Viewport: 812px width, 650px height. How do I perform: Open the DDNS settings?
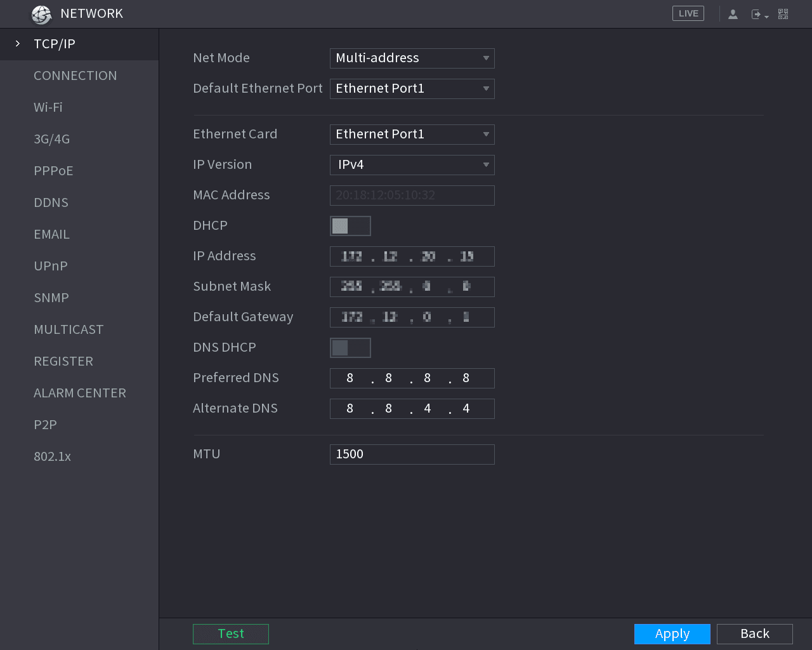(79, 202)
